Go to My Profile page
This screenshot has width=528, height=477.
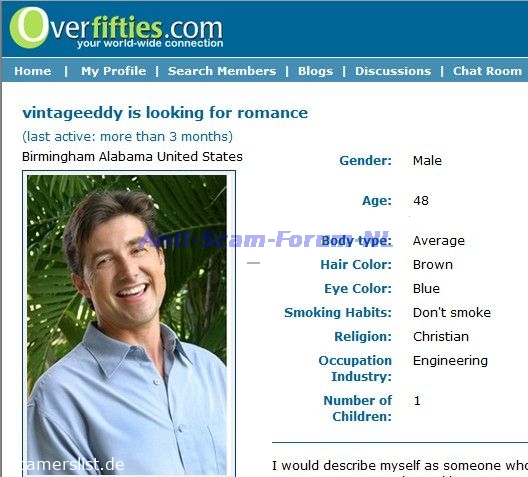[x=113, y=71]
